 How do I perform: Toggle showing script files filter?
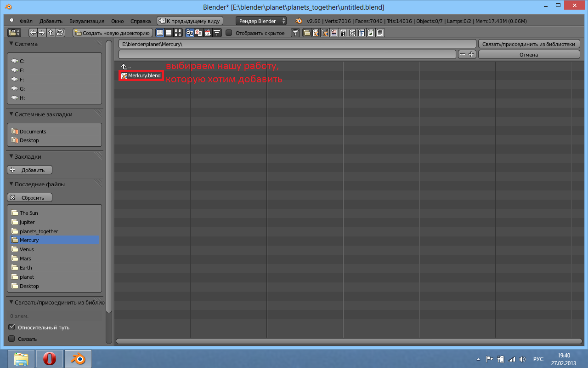[x=352, y=33]
